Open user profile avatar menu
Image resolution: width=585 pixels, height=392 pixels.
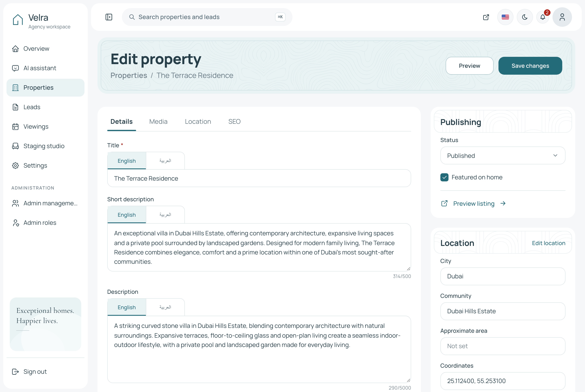(562, 17)
